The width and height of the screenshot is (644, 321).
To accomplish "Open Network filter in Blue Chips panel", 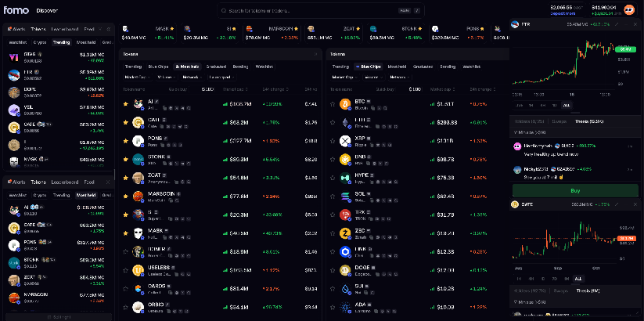I will 399,77.
